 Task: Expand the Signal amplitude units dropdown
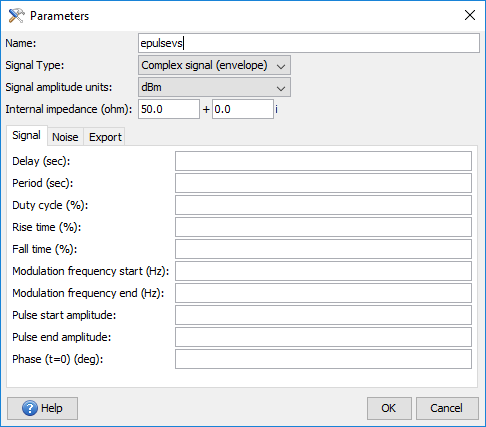(214, 87)
